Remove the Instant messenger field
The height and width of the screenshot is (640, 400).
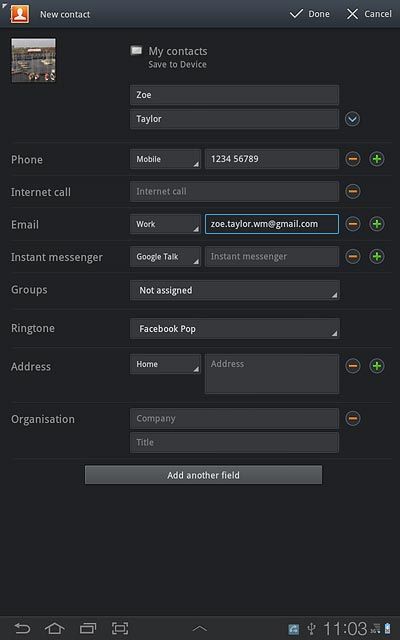pos(353,256)
